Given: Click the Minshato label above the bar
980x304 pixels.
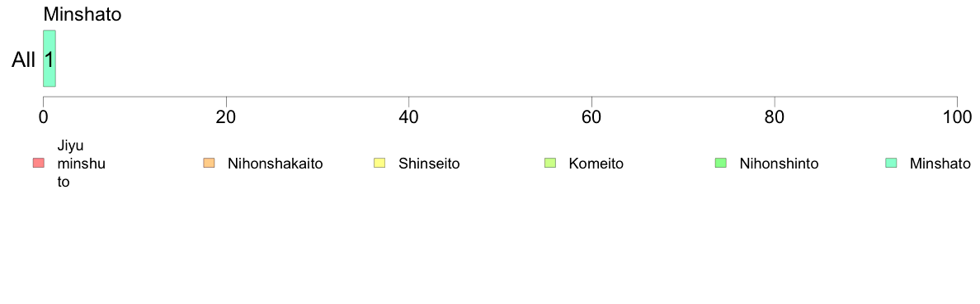Looking at the screenshot, I should click(x=82, y=14).
